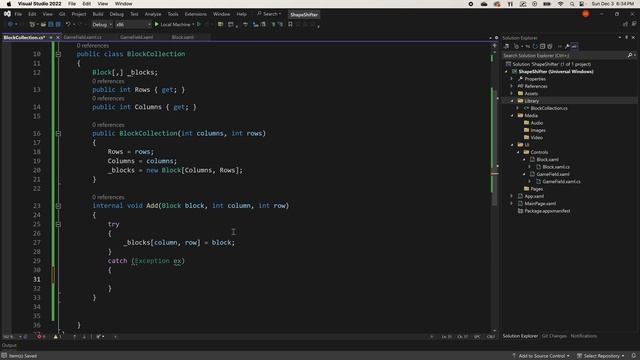Open the Debug menu
This screenshot has height=360, width=640.
(x=116, y=14)
